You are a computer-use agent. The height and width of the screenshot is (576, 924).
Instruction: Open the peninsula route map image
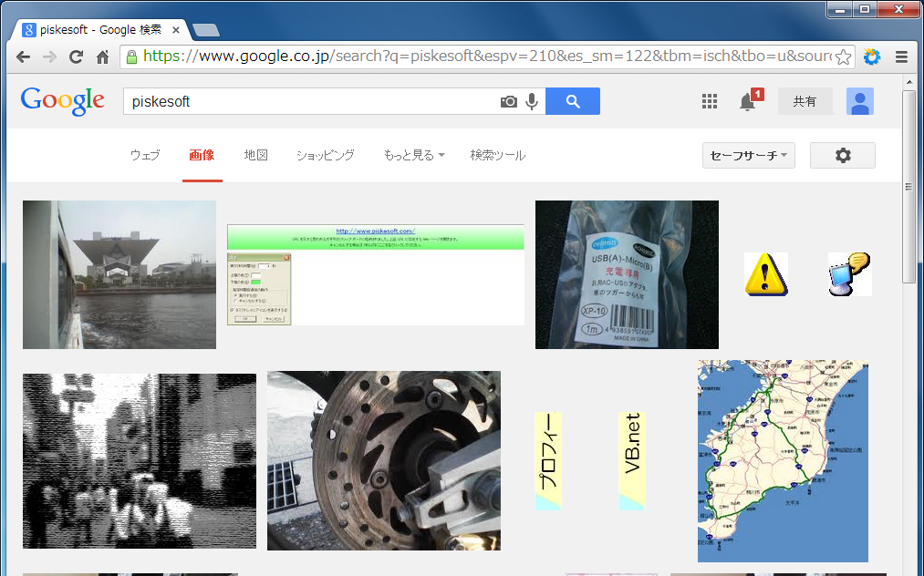(x=784, y=461)
